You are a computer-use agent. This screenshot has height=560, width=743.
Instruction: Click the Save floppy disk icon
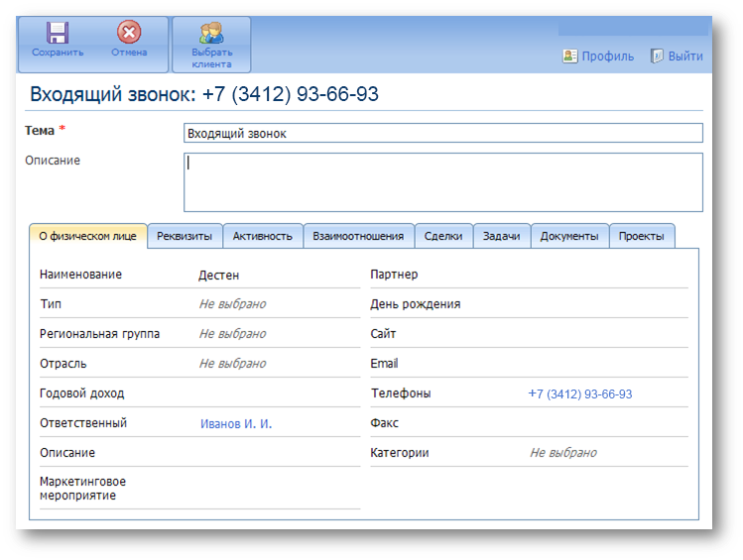coord(58,33)
